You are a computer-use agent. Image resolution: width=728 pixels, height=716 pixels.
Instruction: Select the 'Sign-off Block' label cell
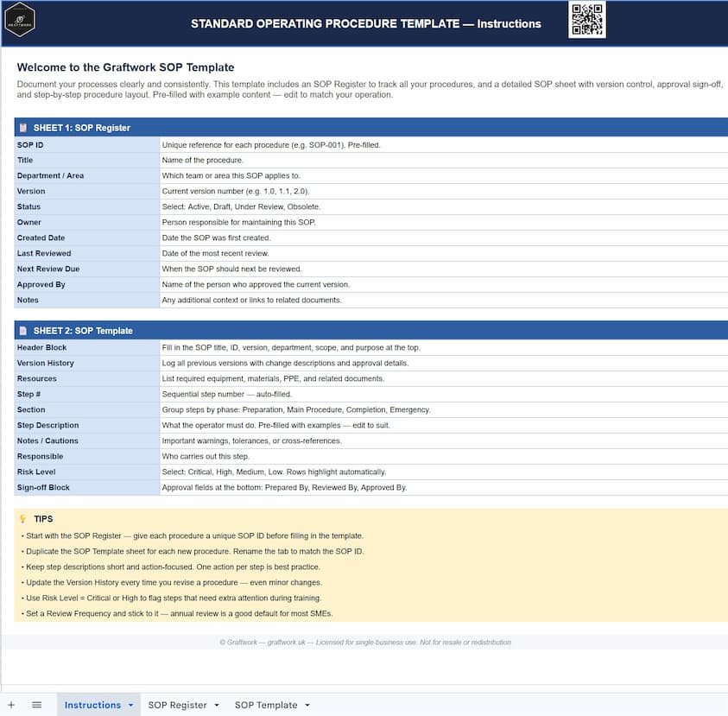87,487
